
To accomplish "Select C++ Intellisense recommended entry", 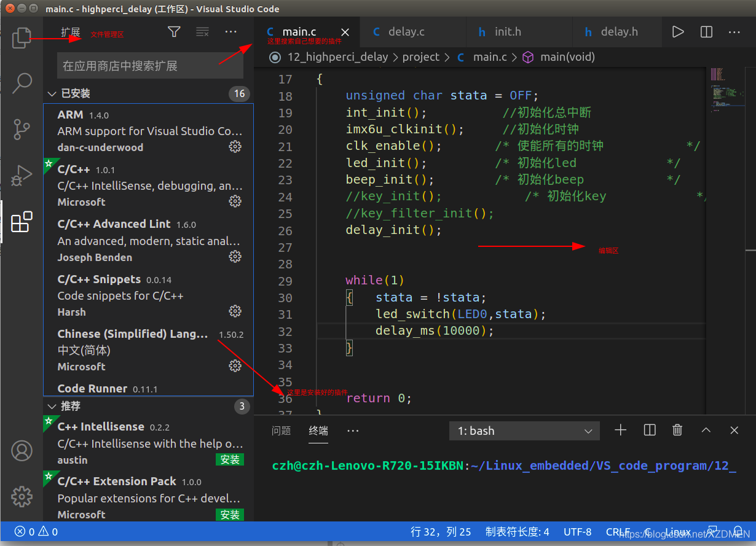I will pos(148,443).
